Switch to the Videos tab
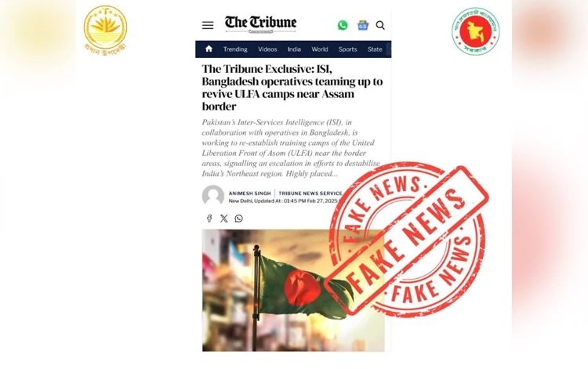 point(267,49)
